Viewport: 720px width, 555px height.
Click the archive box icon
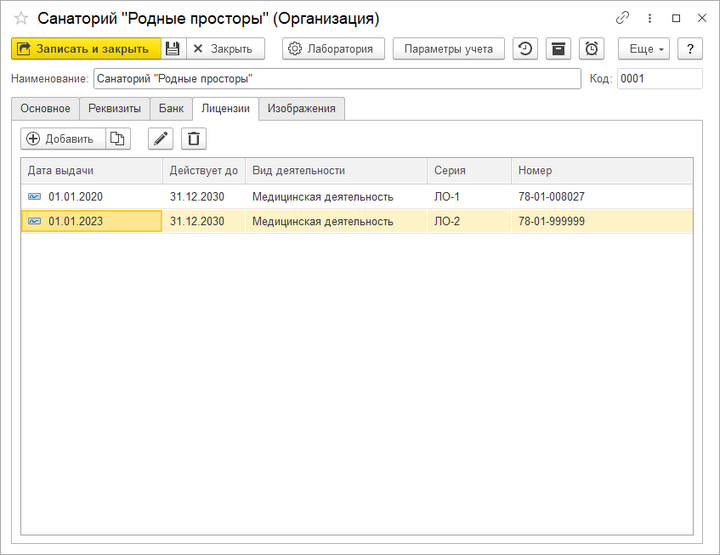pos(558,49)
